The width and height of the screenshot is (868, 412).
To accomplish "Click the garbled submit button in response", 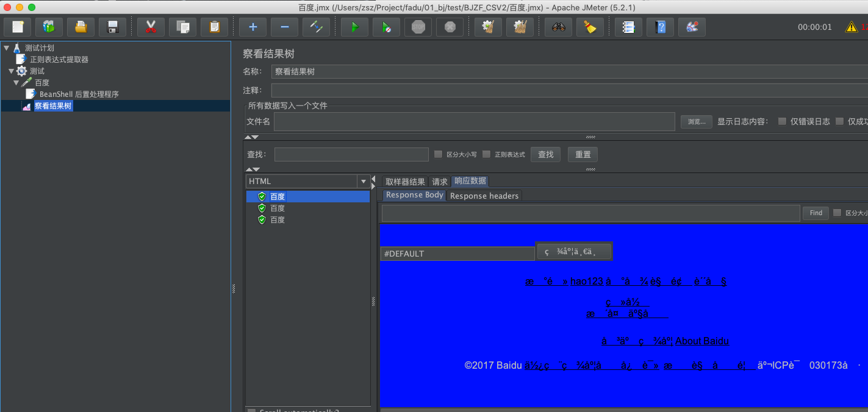I will [x=574, y=252].
